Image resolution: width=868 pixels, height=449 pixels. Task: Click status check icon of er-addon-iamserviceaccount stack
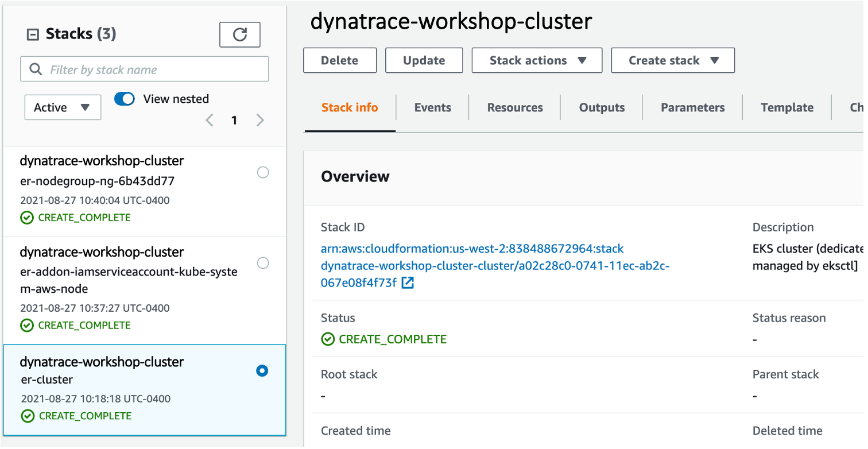point(27,326)
